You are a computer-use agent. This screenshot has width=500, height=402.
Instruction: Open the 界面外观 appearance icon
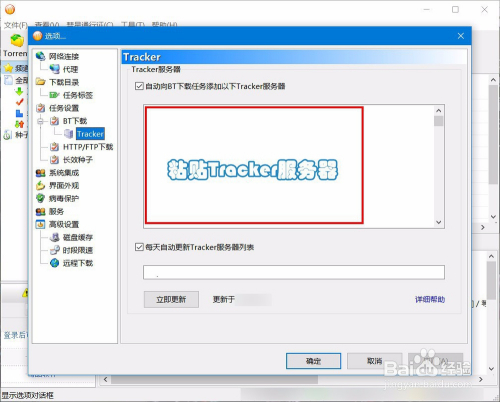[40, 185]
